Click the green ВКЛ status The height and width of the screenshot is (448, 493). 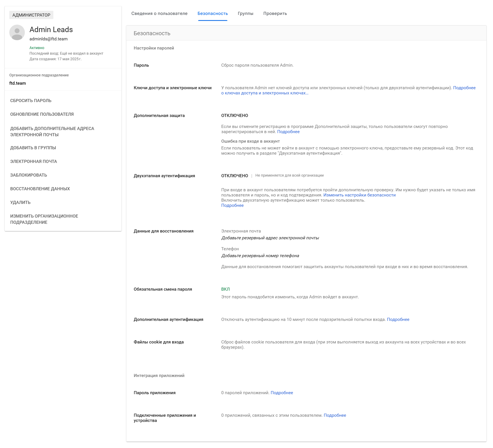(225, 289)
